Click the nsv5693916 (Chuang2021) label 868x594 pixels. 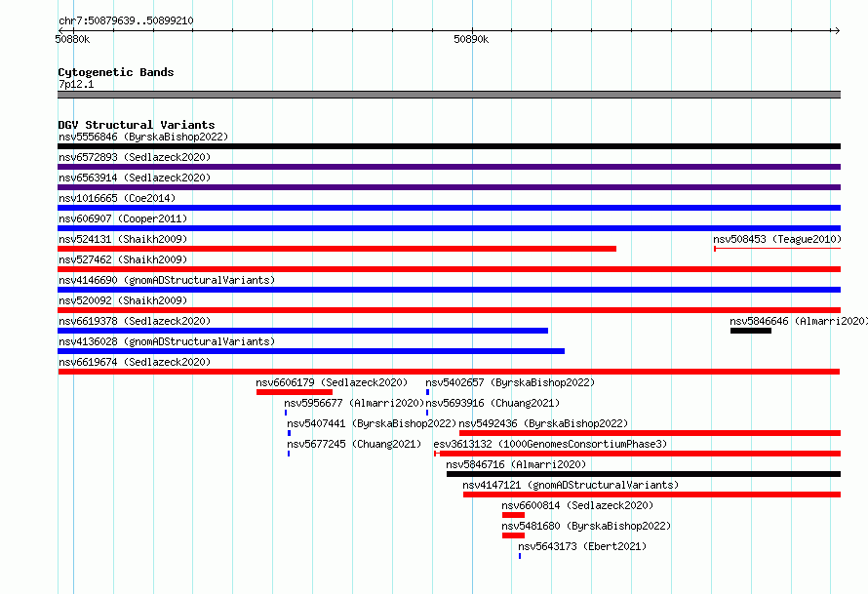tap(493, 403)
